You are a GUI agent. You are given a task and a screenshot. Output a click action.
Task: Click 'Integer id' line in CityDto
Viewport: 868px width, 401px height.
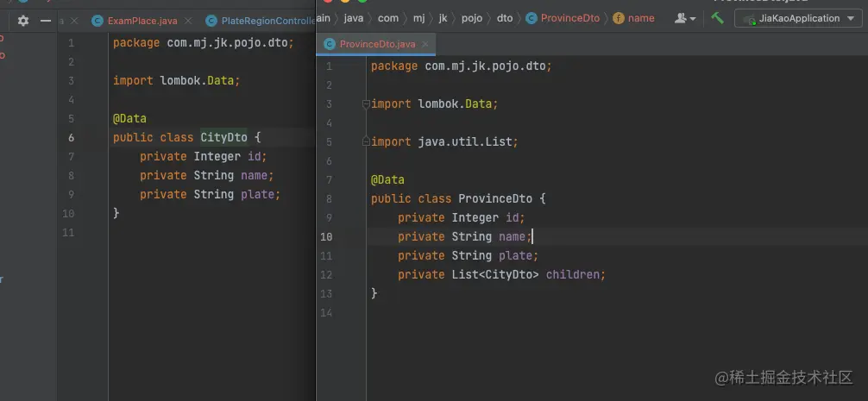click(203, 157)
